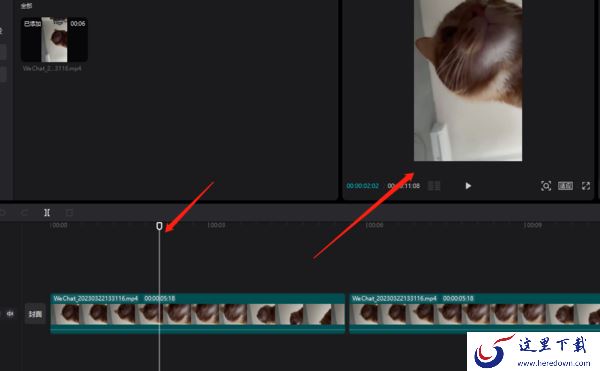Screen dimensions: 600x371
Task: Click the grid quality icon beside duration
Action: 434,186
